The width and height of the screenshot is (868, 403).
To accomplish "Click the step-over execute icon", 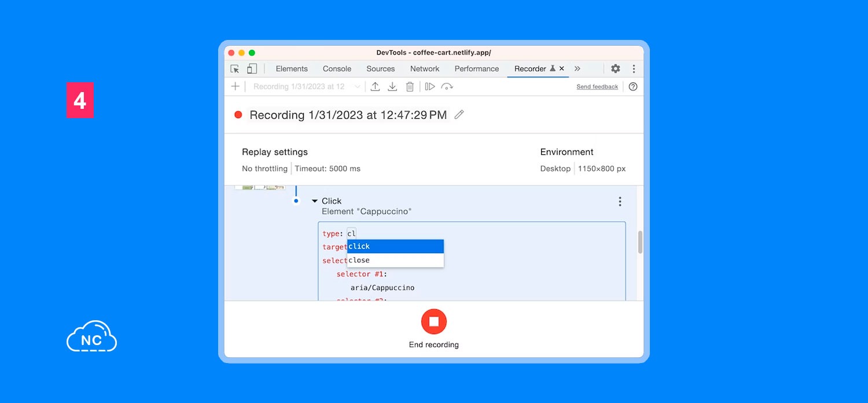I will 447,86.
